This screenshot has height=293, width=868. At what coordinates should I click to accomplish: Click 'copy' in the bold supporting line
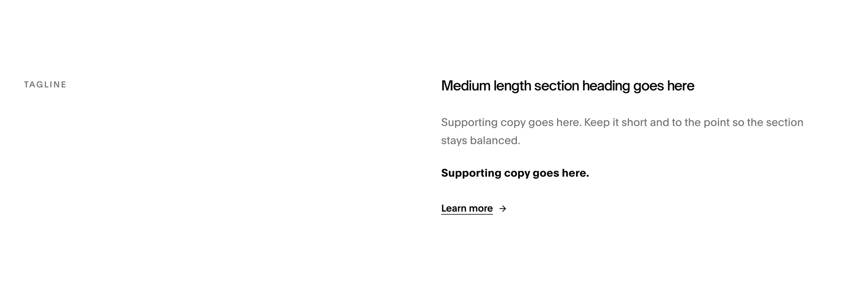(x=517, y=173)
